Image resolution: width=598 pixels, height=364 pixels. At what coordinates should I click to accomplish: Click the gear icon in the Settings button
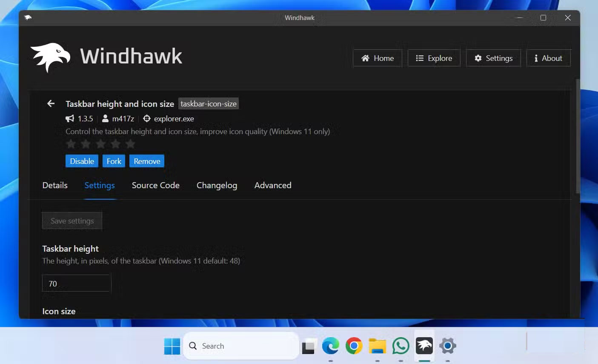pyautogui.click(x=478, y=58)
